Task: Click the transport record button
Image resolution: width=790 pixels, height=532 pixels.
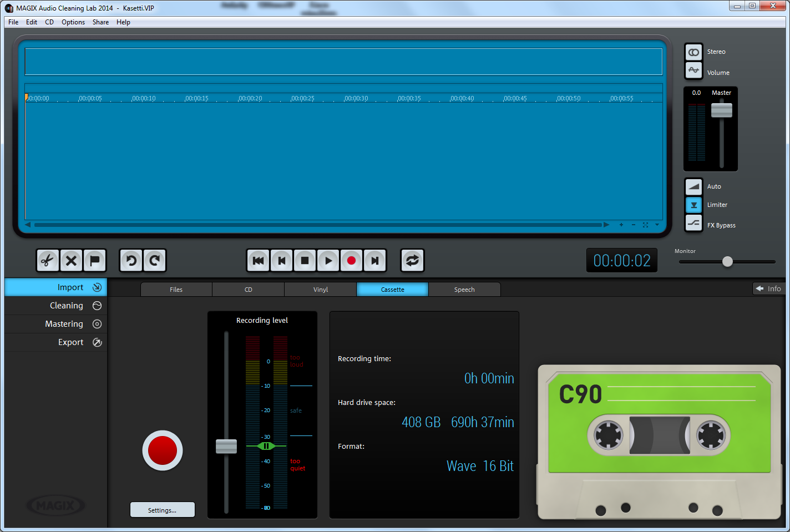Action: tap(352, 261)
